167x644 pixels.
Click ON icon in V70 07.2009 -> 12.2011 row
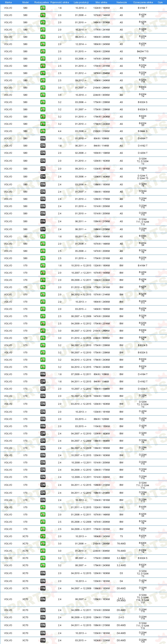[43, 374]
